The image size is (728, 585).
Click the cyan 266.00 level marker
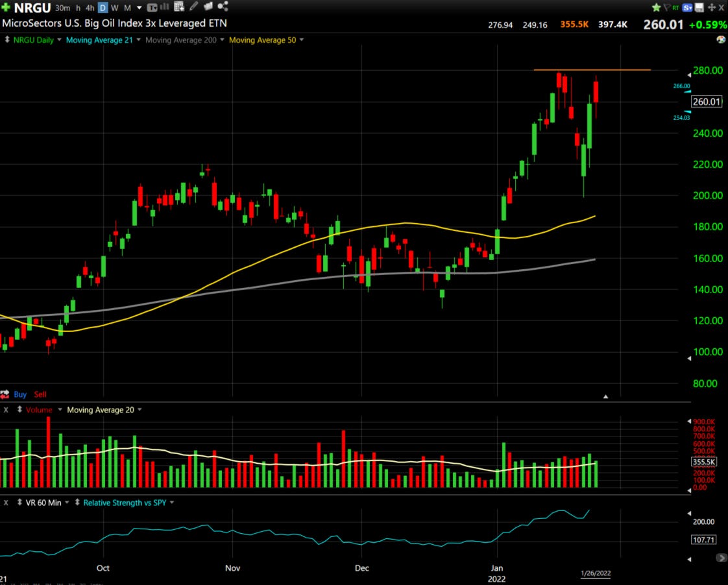[681, 86]
